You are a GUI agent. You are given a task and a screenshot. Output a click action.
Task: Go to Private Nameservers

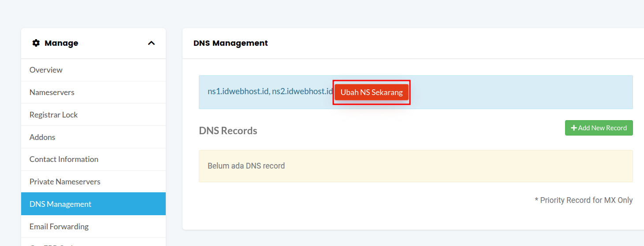click(x=93, y=182)
